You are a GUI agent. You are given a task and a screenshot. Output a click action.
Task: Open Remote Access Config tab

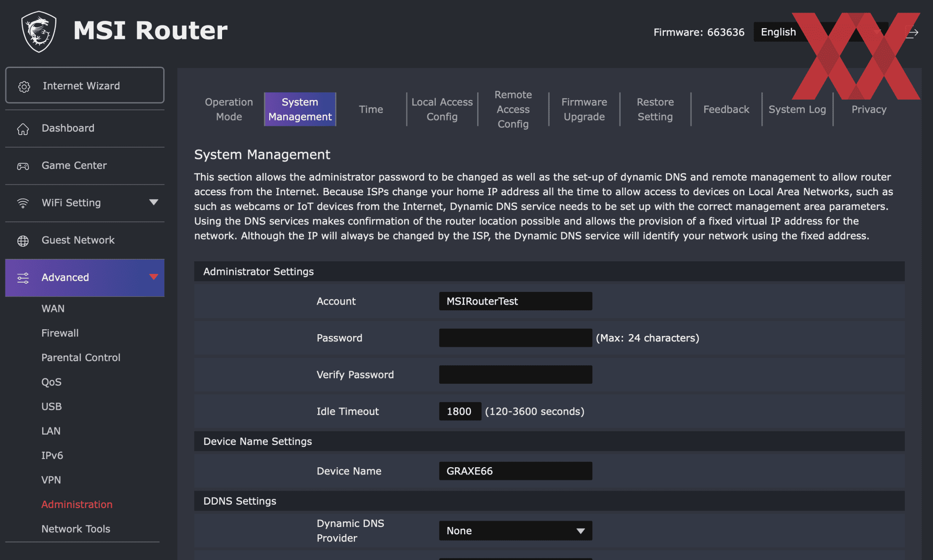[x=513, y=109]
